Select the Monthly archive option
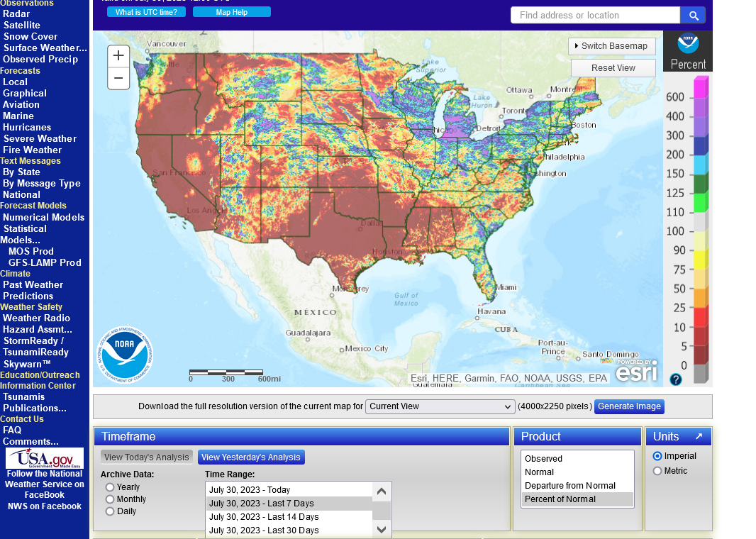 [110, 499]
